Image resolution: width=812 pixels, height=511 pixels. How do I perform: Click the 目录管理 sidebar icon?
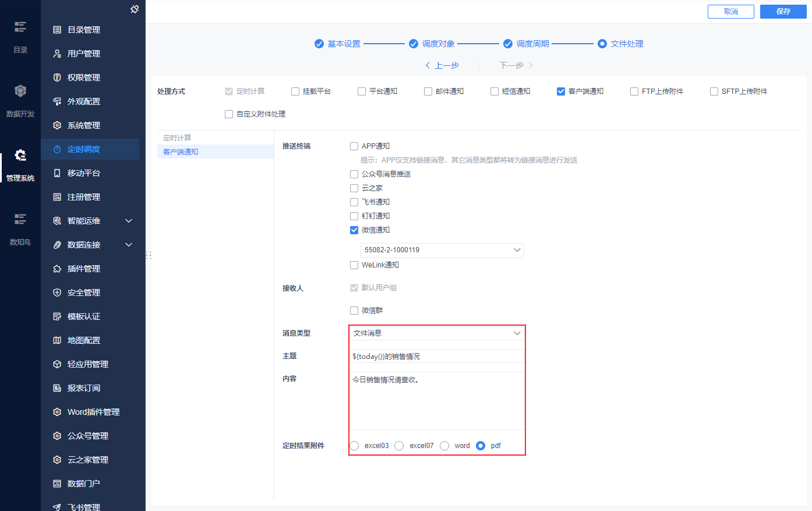[57, 30]
